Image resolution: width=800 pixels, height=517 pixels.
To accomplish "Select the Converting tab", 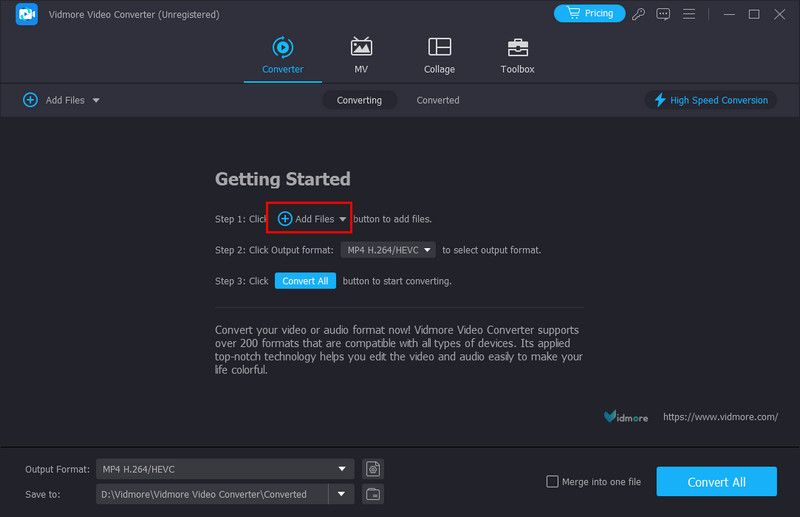I will [x=359, y=101].
